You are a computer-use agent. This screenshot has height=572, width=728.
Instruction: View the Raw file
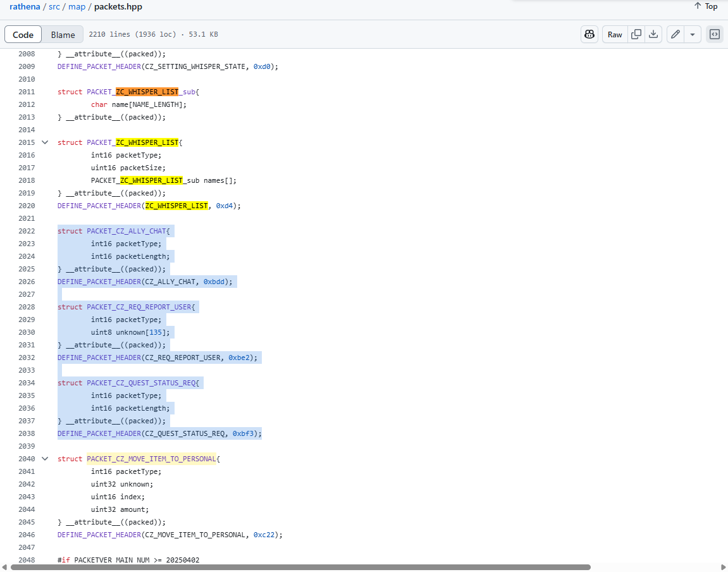coord(615,34)
